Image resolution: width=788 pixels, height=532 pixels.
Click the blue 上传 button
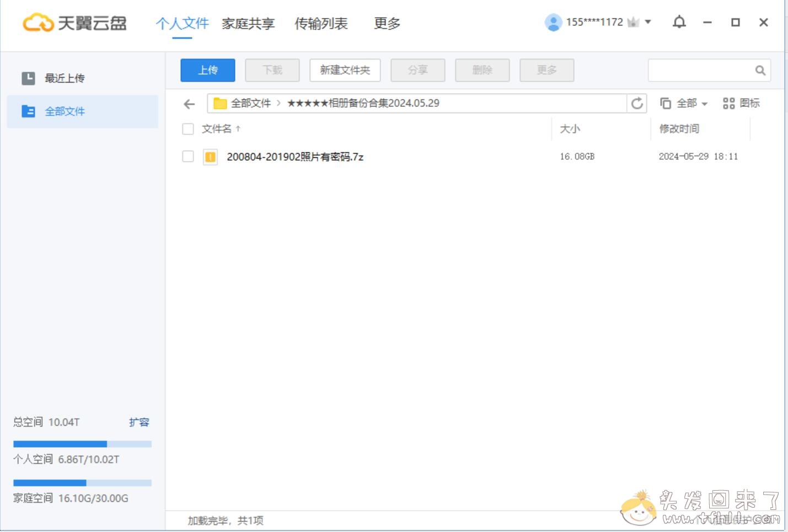coord(208,70)
